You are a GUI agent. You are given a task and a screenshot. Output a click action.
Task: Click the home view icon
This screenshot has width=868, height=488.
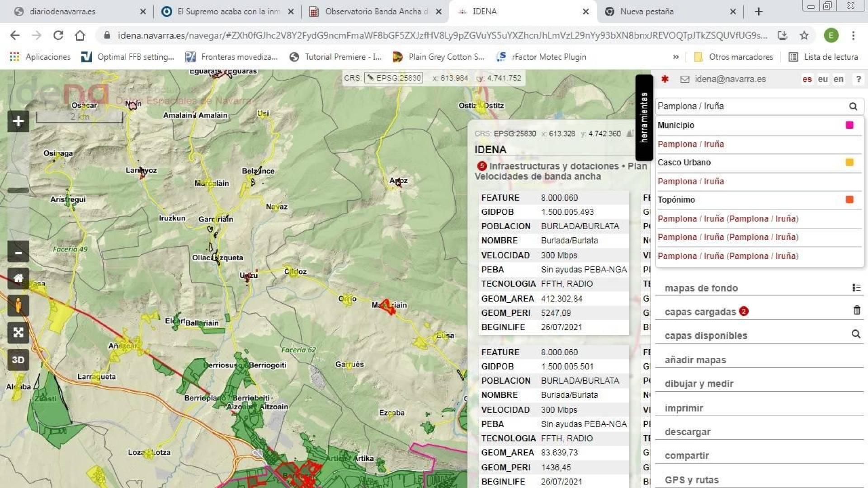[18, 279]
